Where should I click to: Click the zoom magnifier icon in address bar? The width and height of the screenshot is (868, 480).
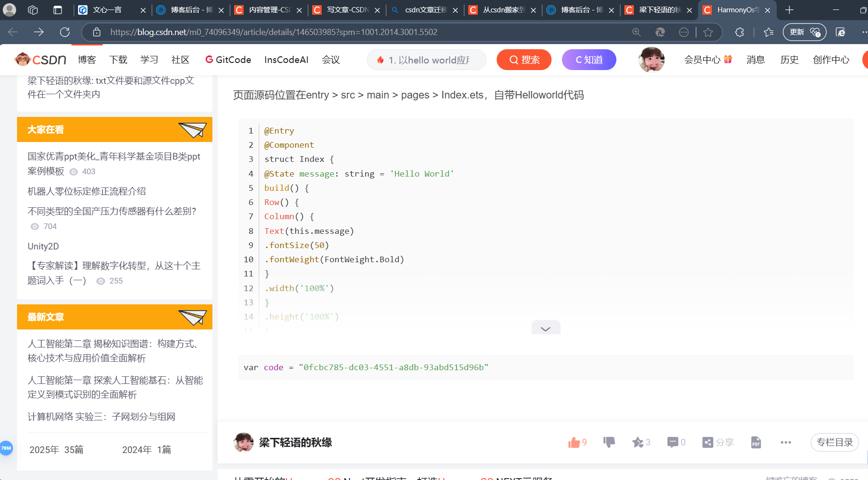[636, 32]
